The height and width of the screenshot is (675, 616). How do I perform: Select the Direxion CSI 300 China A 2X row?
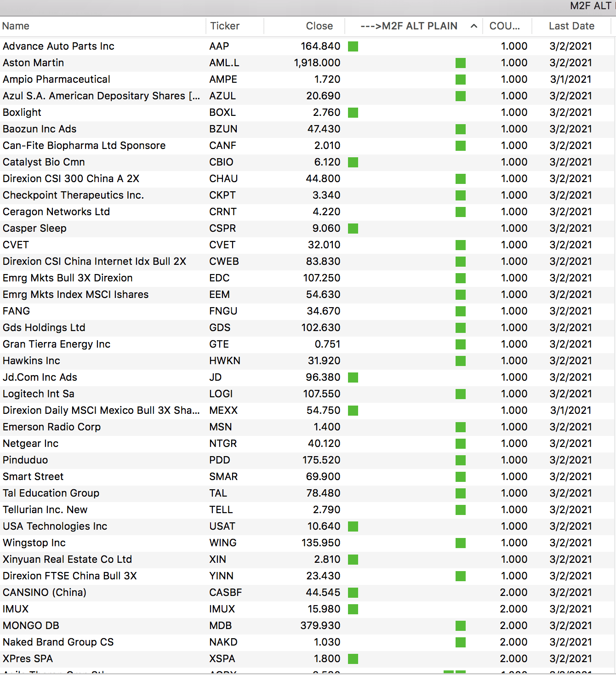pyautogui.click(x=307, y=179)
